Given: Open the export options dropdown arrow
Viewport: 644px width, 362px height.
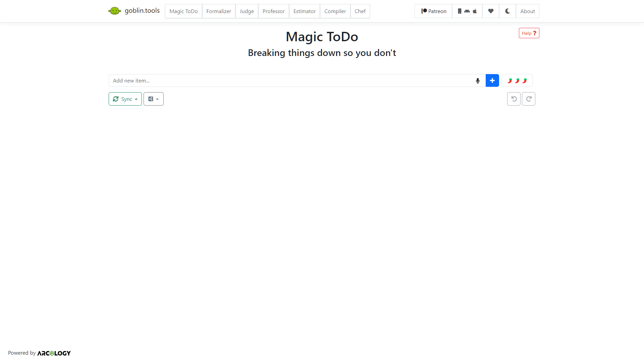Looking at the screenshot, I should [158, 99].
